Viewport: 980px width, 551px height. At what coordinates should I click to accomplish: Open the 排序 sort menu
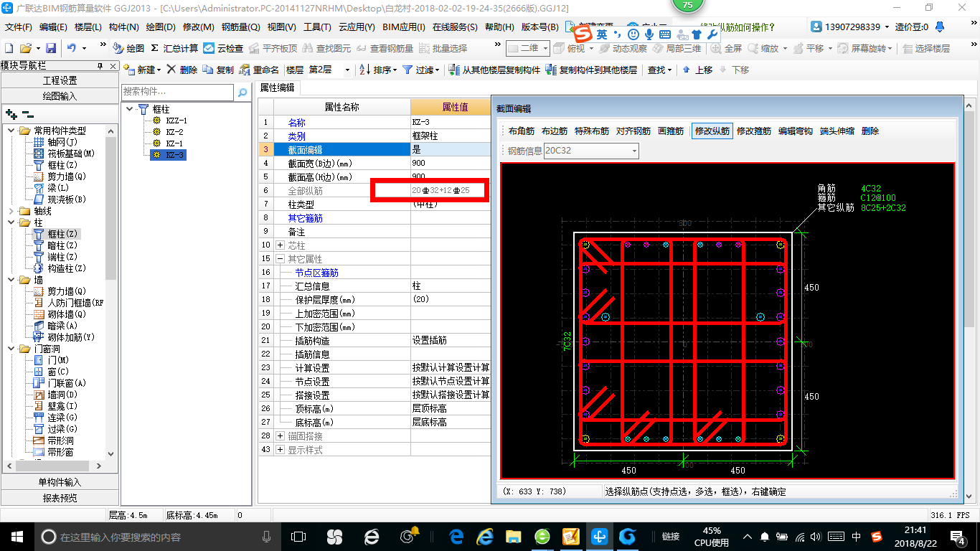pyautogui.click(x=378, y=70)
